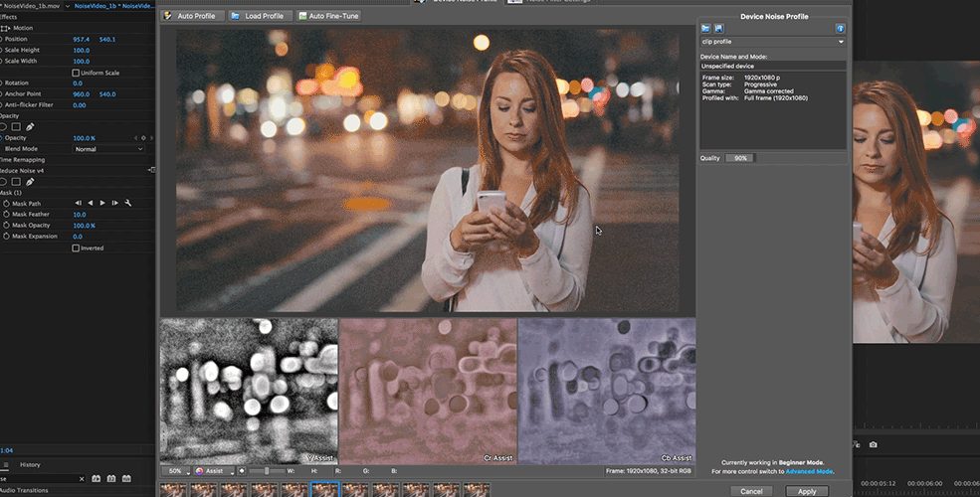The height and width of the screenshot is (497, 980).
Task: Select rectangle mask tool under Reduce Noise v4
Action: pyautogui.click(x=16, y=182)
